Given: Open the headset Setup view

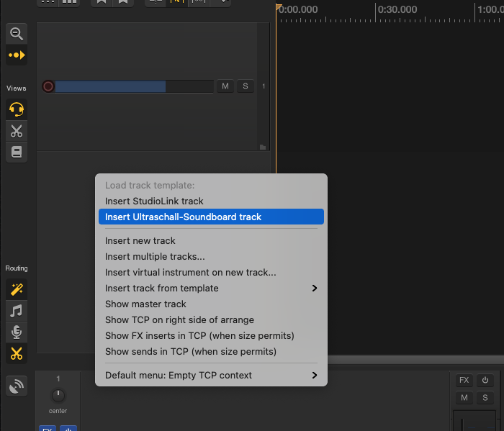Looking at the screenshot, I should (17, 109).
